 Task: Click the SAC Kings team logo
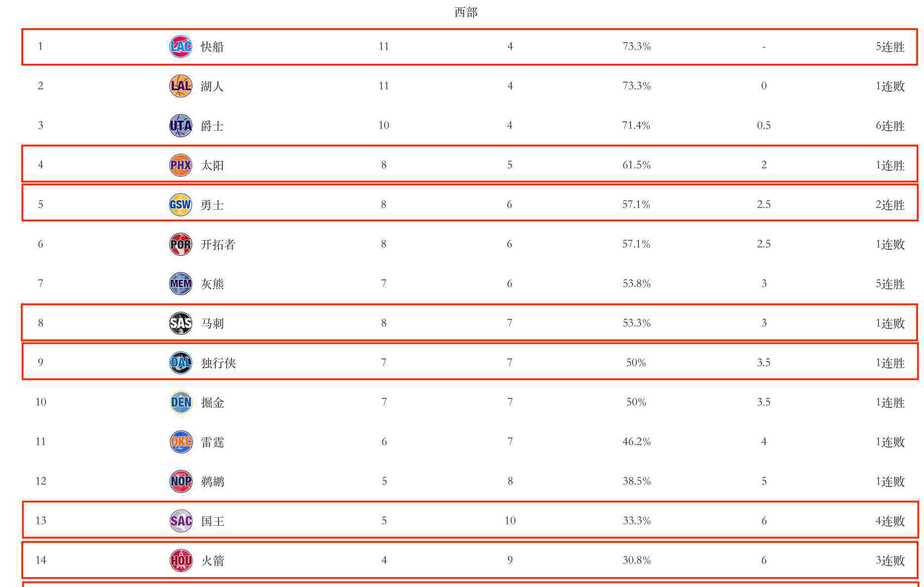pos(181,521)
